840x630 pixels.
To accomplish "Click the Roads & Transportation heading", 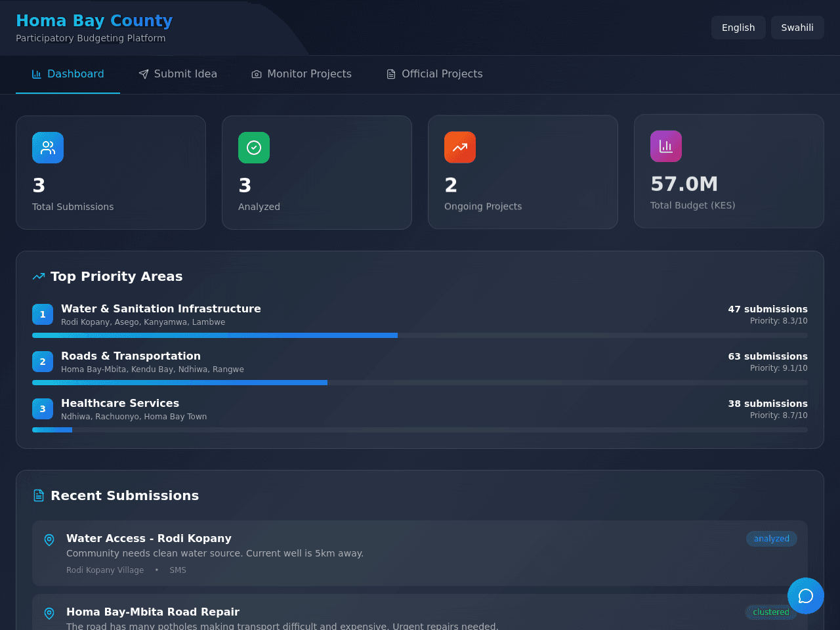I will pyautogui.click(x=131, y=356).
